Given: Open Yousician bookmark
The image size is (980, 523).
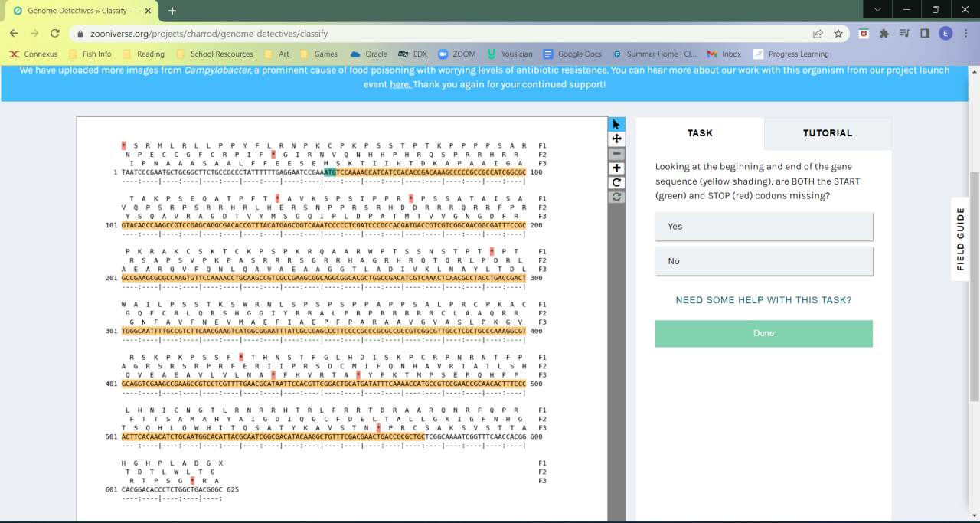Looking at the screenshot, I should [x=510, y=54].
